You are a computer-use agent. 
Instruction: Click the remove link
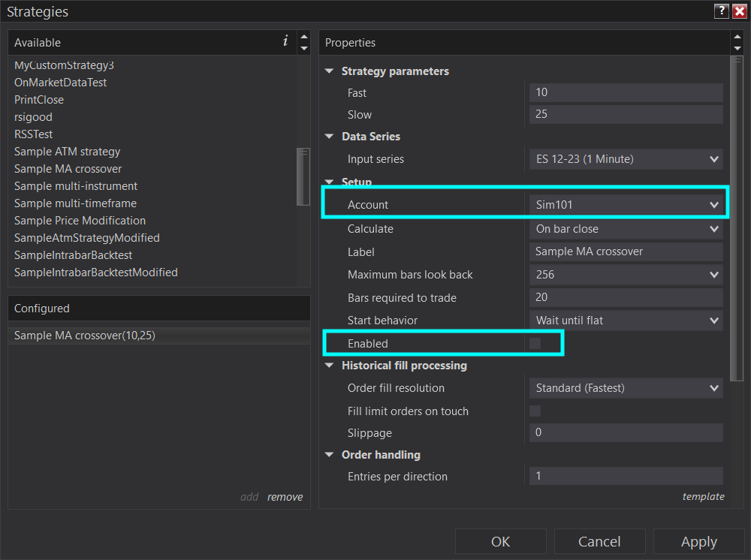[x=285, y=497]
